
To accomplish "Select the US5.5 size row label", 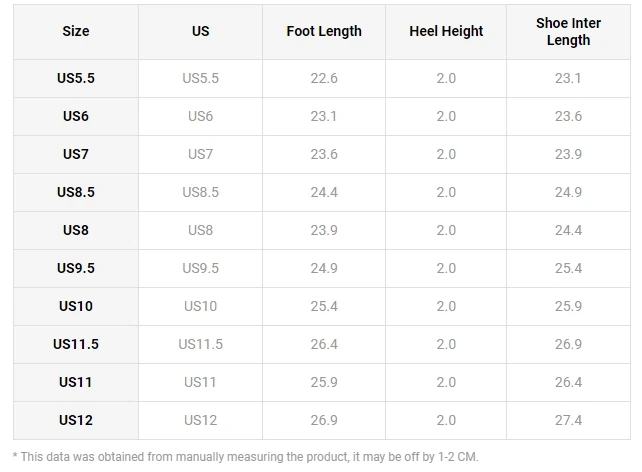I will pos(76,78).
